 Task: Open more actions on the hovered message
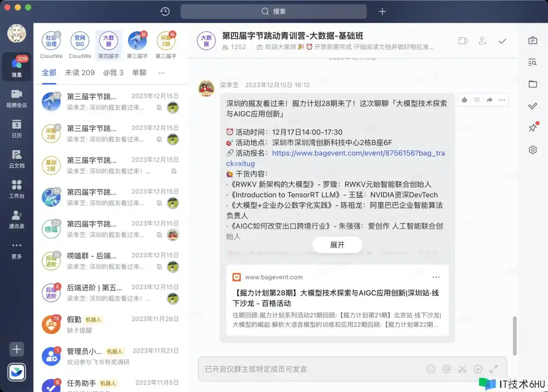pyautogui.click(x=502, y=100)
